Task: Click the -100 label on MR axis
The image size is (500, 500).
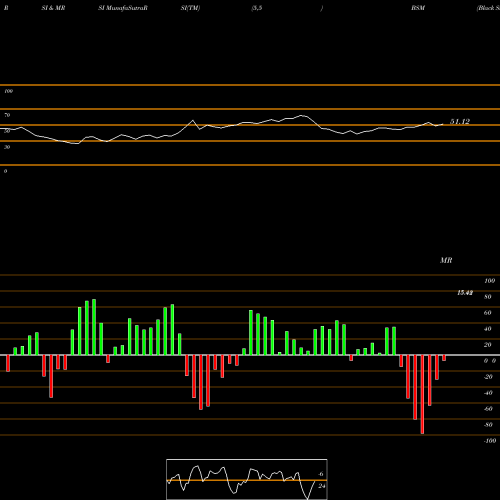Action: (490, 441)
